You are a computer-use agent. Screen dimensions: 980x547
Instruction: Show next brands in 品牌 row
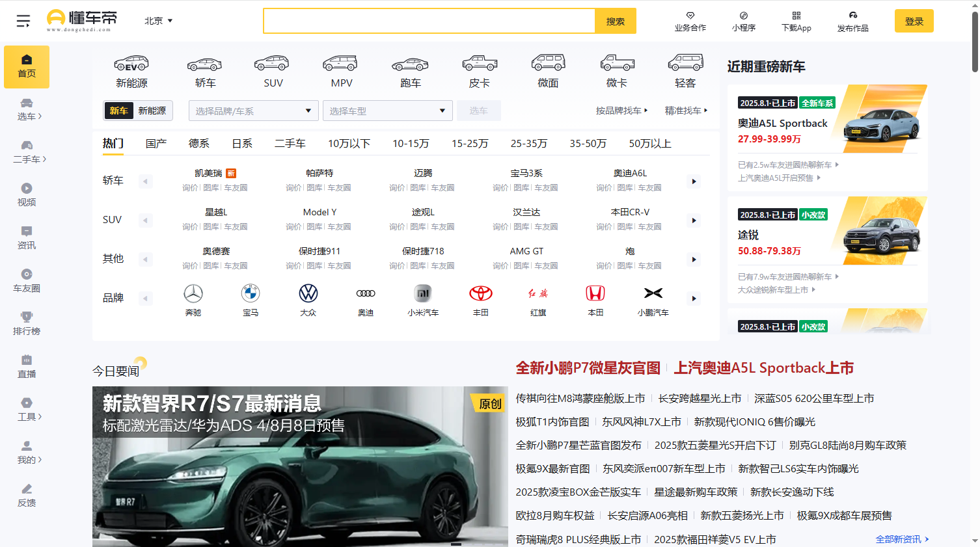(x=694, y=299)
